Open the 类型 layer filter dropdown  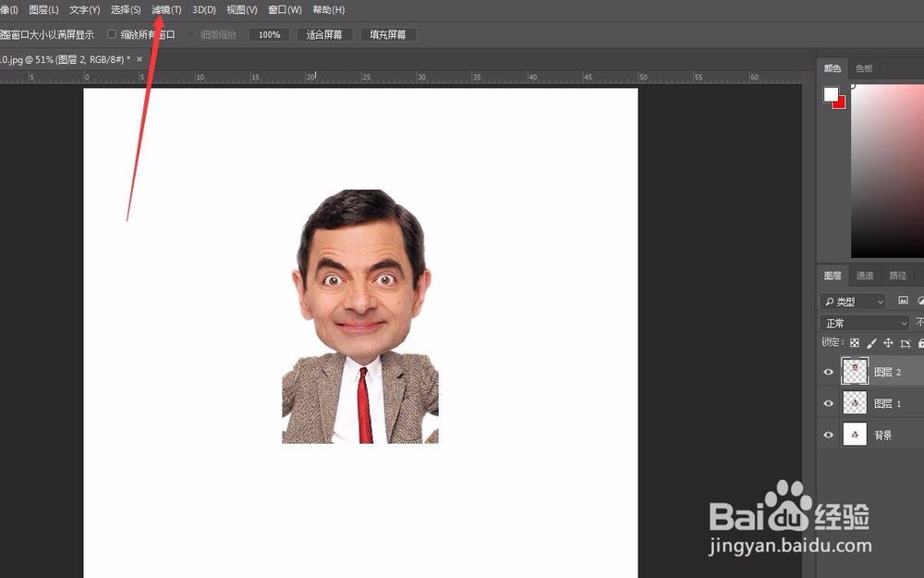pyautogui.click(x=853, y=301)
